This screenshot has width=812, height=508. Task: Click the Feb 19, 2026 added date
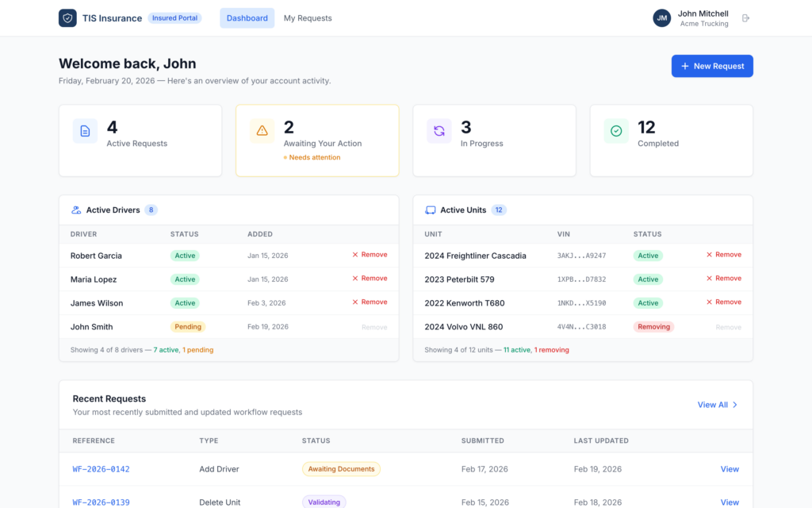(268, 327)
